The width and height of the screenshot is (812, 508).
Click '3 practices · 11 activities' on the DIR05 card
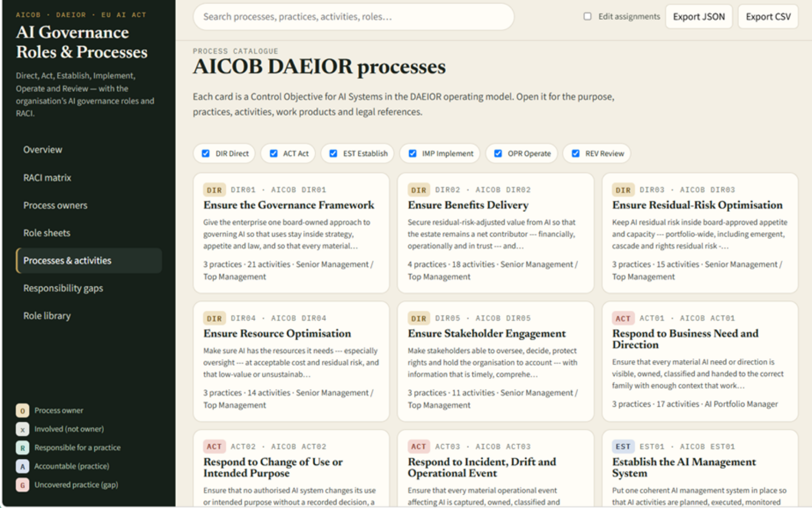(451, 393)
